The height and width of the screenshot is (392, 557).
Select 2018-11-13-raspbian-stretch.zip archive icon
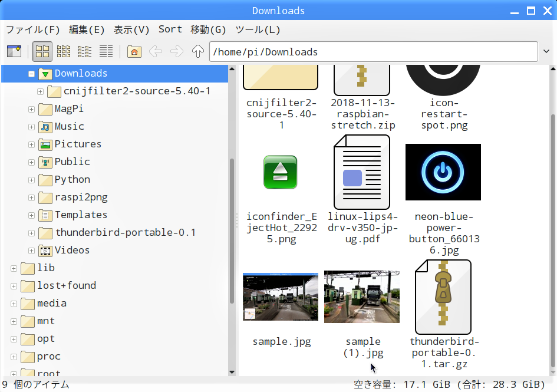(362, 80)
